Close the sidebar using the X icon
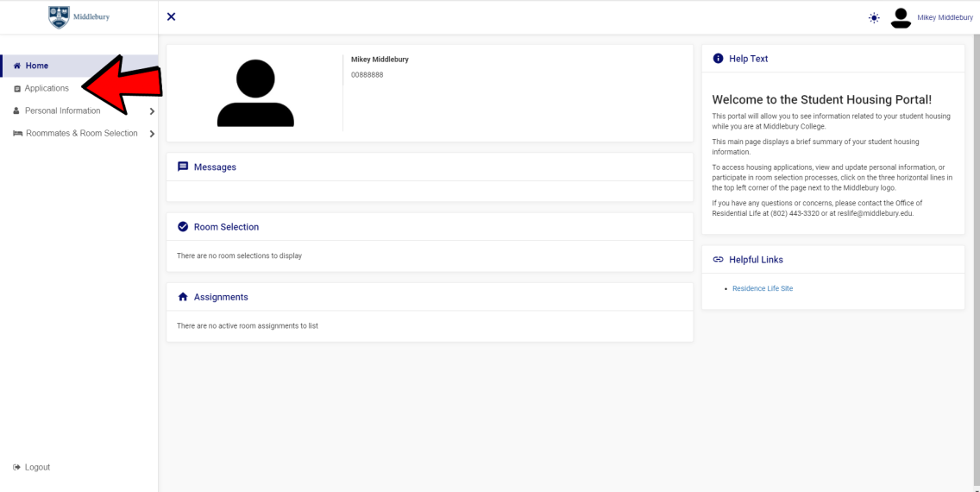 click(171, 17)
